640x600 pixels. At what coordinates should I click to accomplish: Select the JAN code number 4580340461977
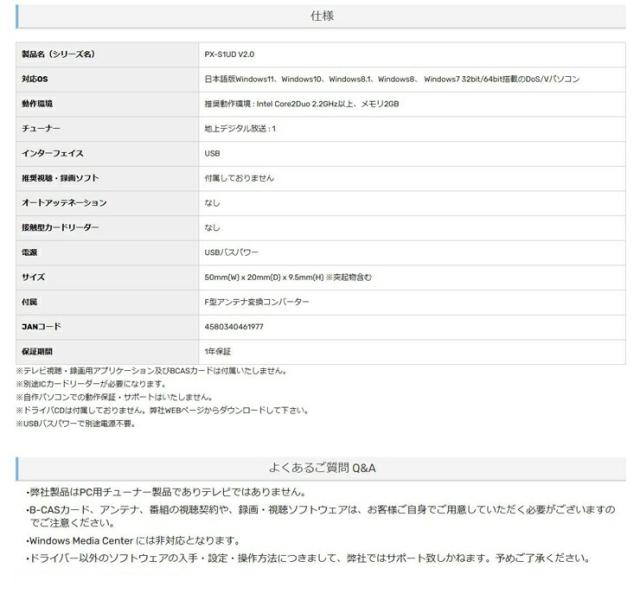234,327
